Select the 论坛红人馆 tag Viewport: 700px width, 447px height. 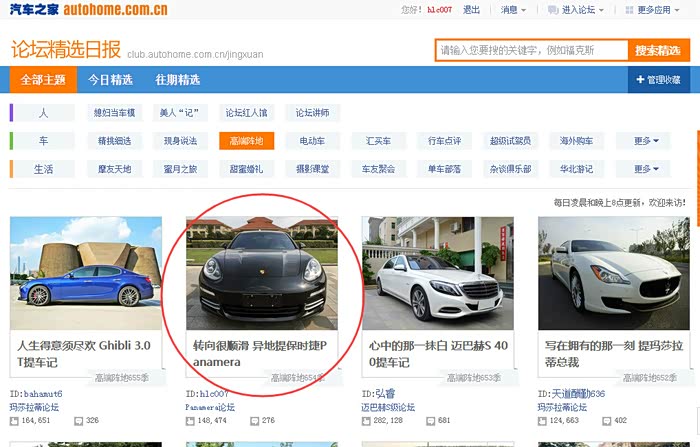pyautogui.click(x=246, y=113)
